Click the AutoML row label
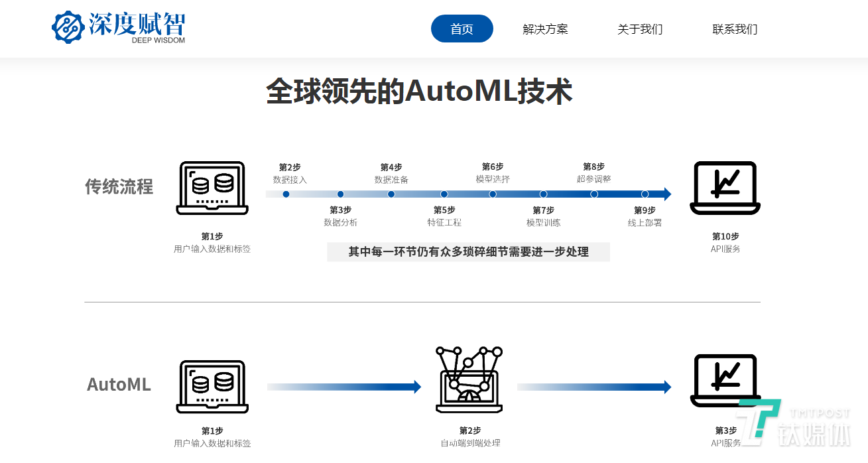The height and width of the screenshot is (463, 868). click(x=119, y=384)
